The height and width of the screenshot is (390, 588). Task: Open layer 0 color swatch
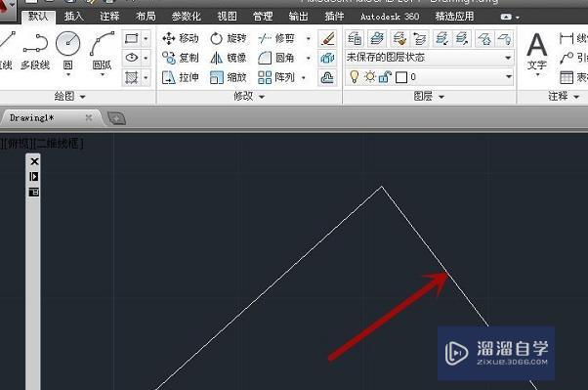(x=401, y=77)
